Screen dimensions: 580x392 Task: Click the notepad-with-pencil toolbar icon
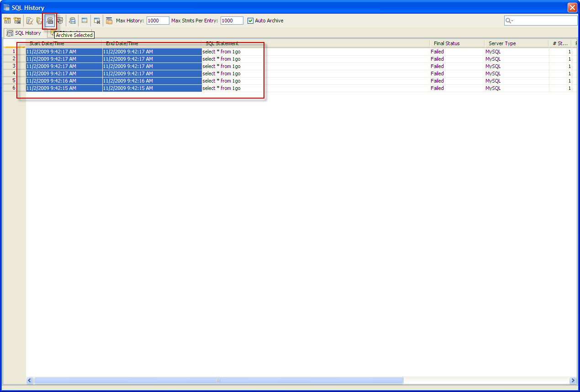click(30, 21)
